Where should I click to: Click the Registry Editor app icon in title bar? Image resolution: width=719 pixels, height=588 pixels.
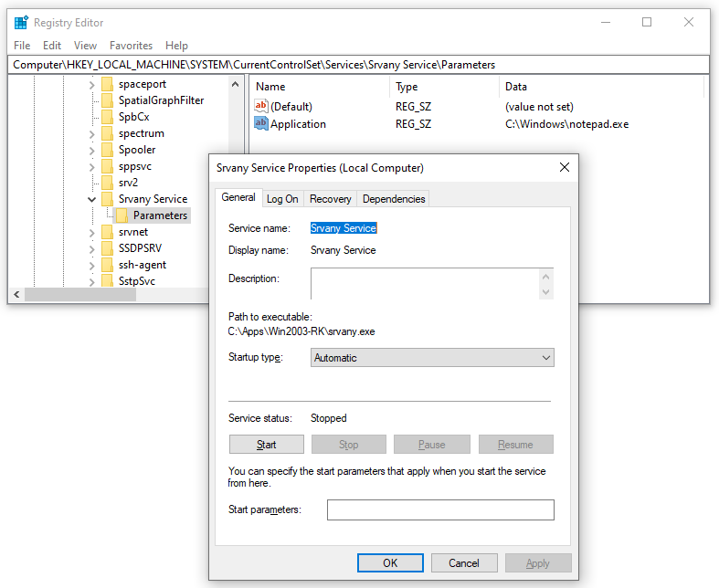point(21,23)
